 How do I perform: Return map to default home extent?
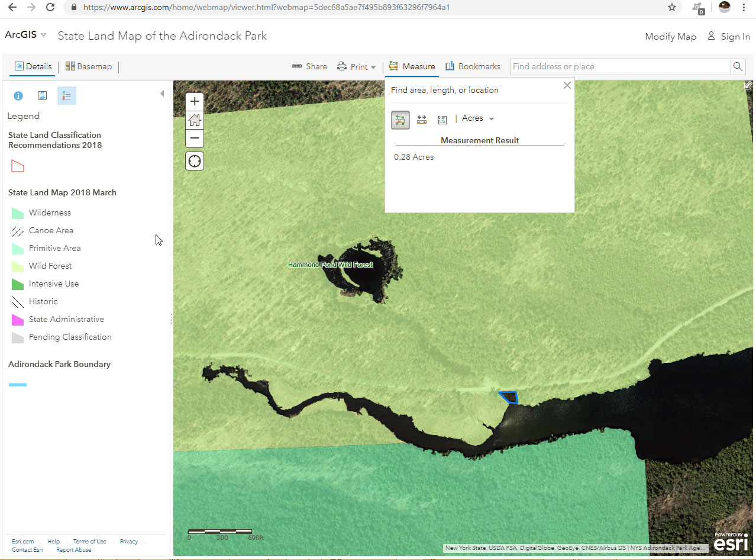click(x=195, y=120)
